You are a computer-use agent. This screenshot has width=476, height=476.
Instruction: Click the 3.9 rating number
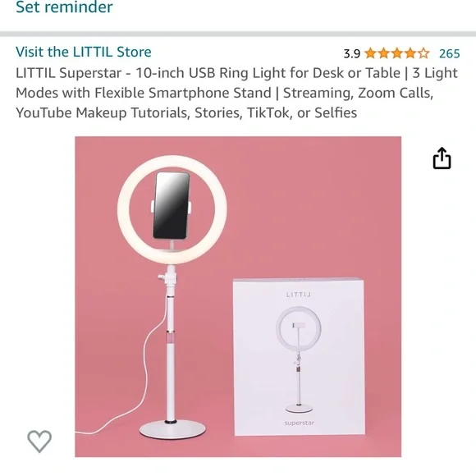click(x=351, y=53)
